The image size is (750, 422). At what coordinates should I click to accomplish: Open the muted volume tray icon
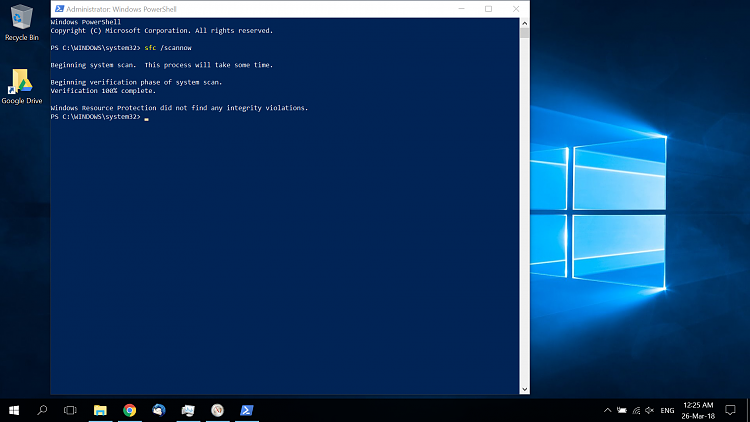[x=650, y=410]
